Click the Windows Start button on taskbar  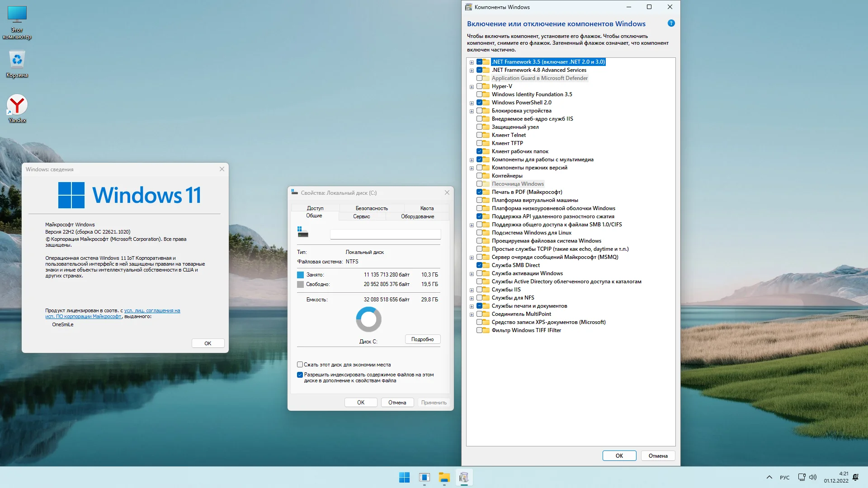[404, 478]
